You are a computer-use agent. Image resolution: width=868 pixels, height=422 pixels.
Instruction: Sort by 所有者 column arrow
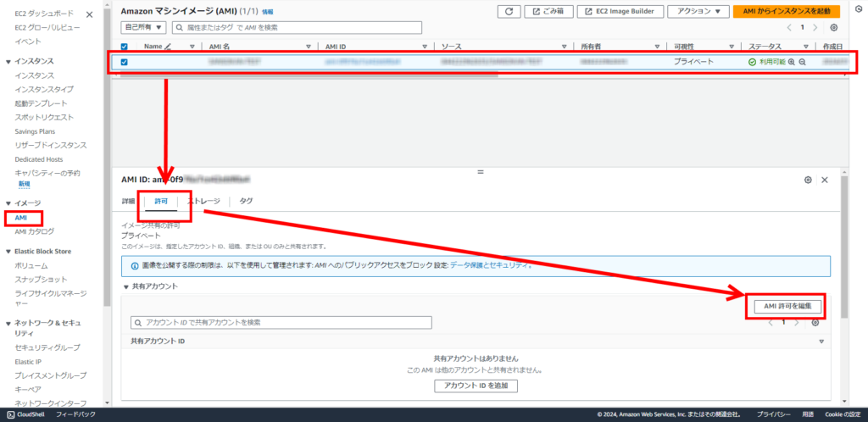[x=657, y=47]
